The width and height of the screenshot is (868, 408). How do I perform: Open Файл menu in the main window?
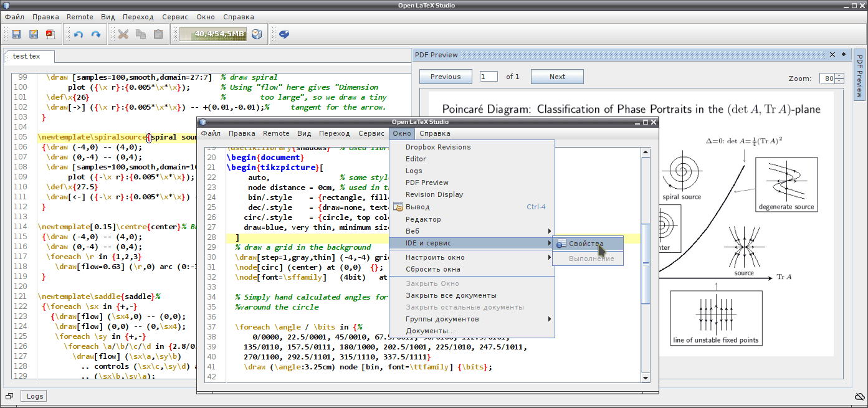coord(14,17)
